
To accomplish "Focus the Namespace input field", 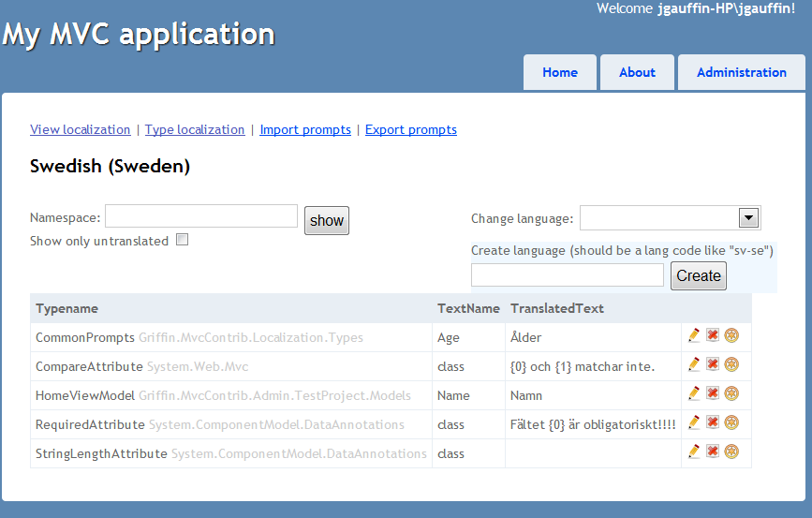I will 201,216.
